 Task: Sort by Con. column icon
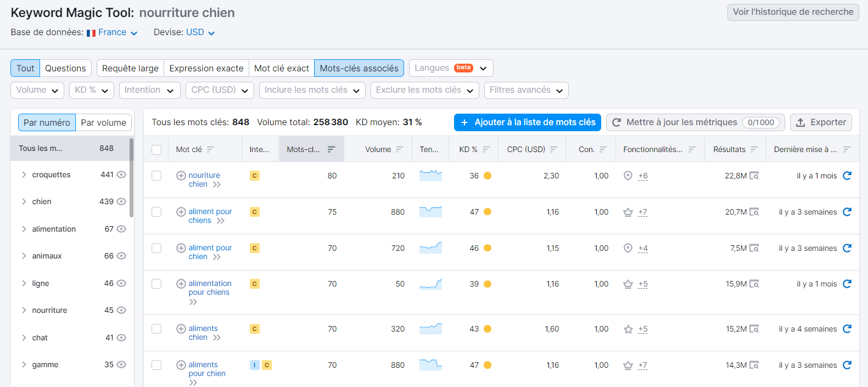pyautogui.click(x=603, y=149)
